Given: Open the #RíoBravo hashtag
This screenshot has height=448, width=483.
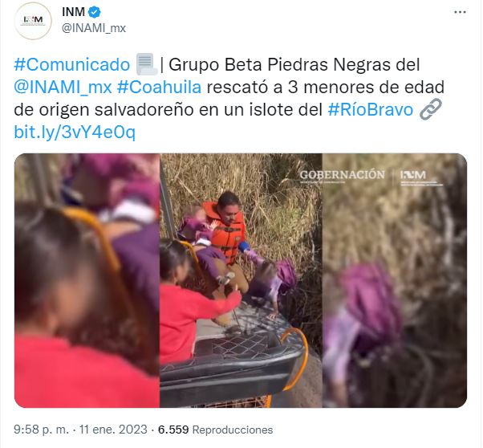Looking at the screenshot, I should [370, 110].
